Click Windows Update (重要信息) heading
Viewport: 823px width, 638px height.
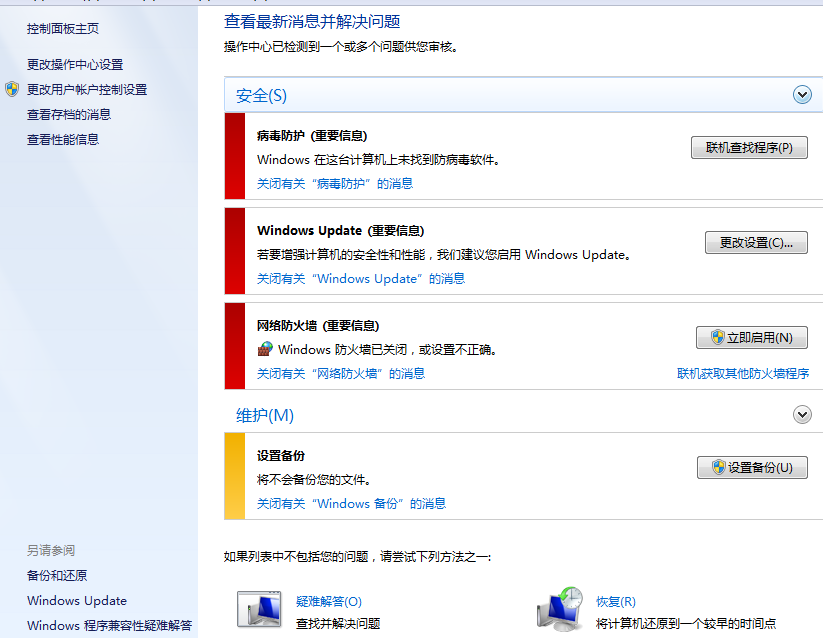click(x=341, y=231)
